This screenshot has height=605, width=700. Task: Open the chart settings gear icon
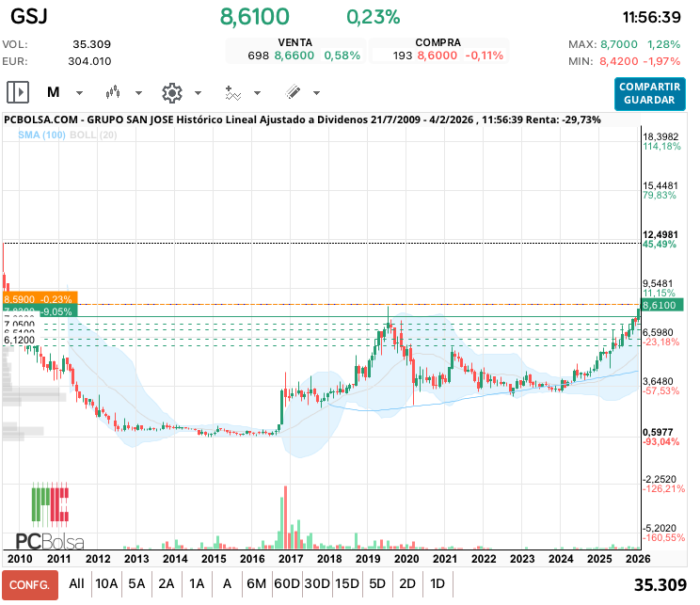pos(171,92)
